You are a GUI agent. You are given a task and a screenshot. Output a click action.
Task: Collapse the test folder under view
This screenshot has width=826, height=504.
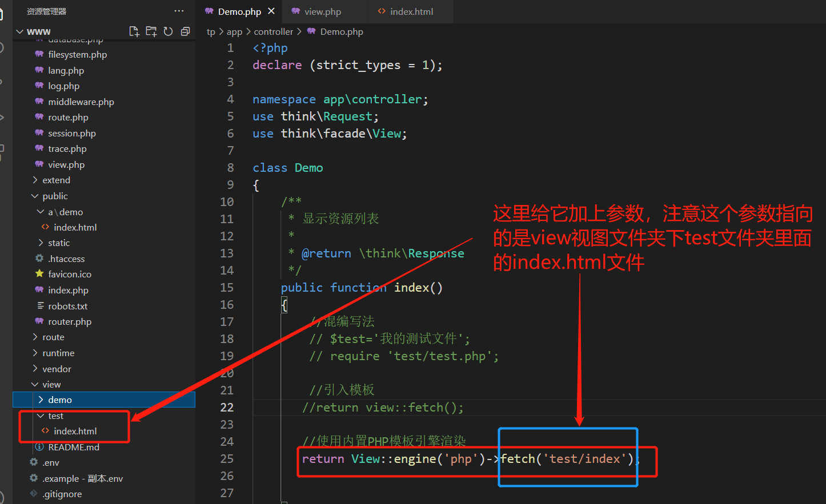pos(55,416)
